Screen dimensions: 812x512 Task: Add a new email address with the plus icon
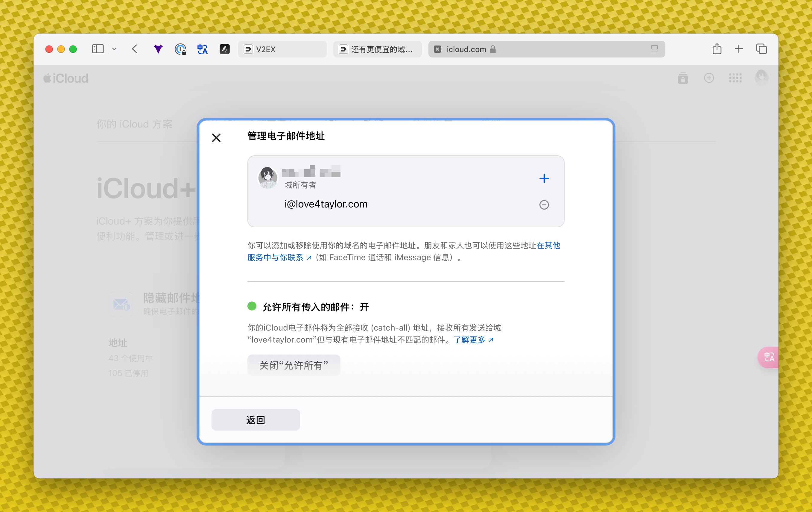(x=544, y=178)
